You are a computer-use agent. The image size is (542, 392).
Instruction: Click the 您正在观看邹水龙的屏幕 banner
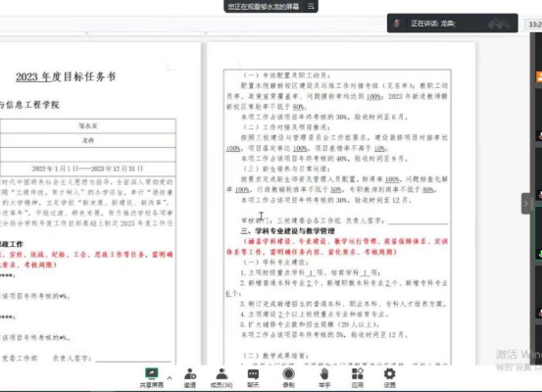(x=264, y=7)
